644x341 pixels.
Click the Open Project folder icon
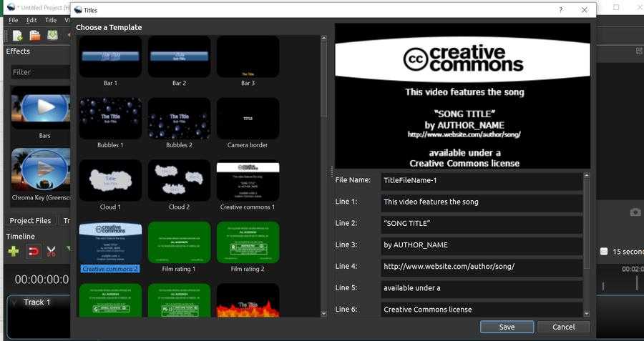(x=34, y=35)
